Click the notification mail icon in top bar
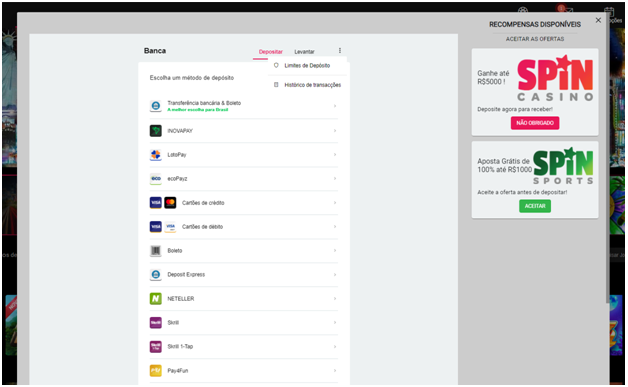This screenshot has width=628, height=387. [566, 9]
